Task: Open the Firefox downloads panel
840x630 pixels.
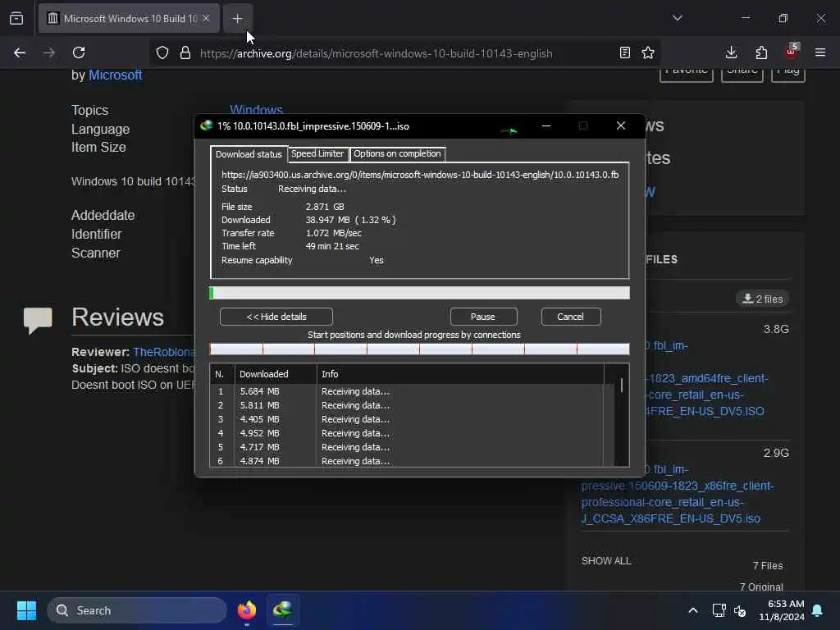Action: coord(731,52)
